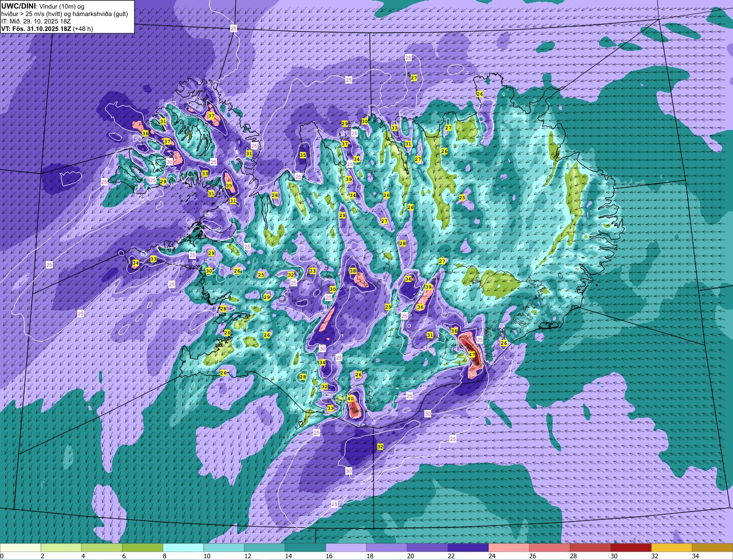This screenshot has width=733, height=560.
Task: Select the 6–8 olive green legend swatch
Action: pyautogui.click(x=143, y=547)
